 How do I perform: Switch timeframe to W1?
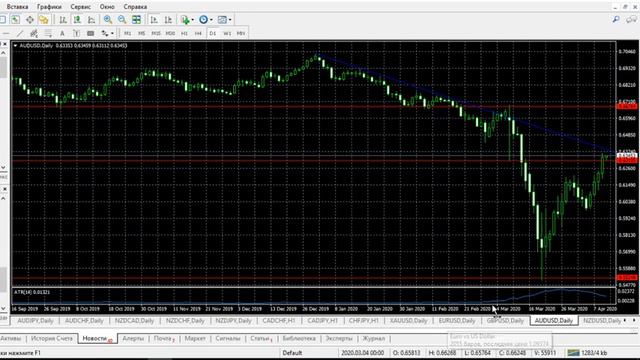(x=227, y=33)
